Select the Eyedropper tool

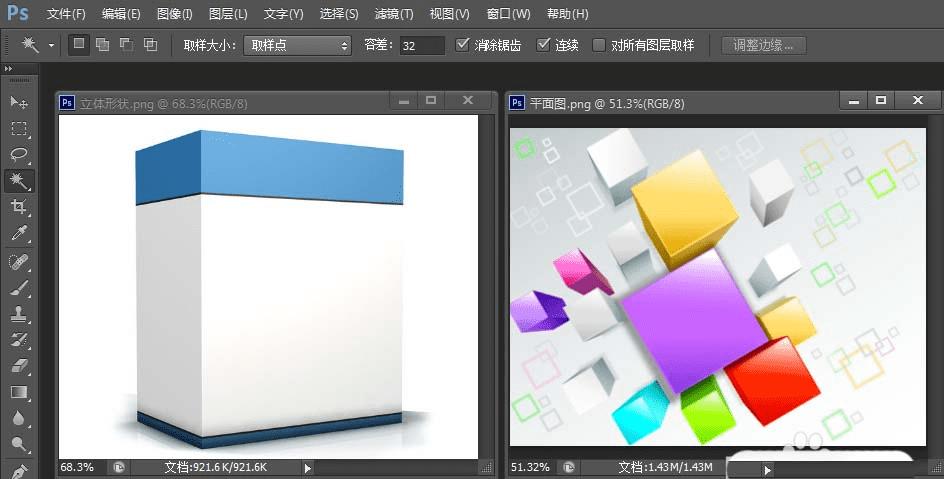(19, 233)
